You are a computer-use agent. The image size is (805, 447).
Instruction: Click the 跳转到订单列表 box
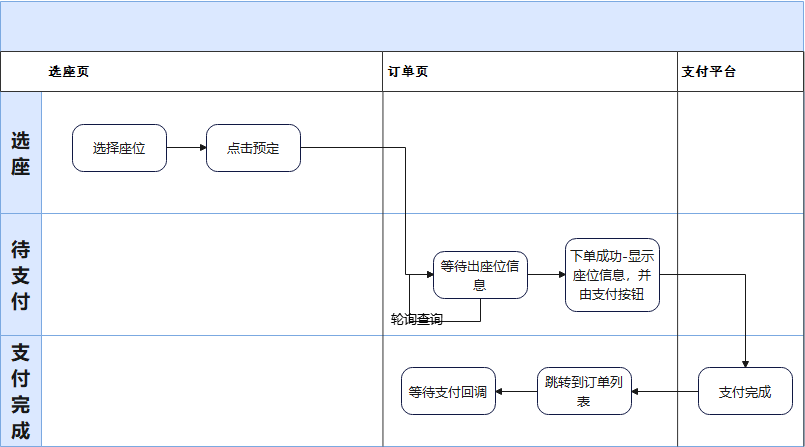click(x=584, y=391)
